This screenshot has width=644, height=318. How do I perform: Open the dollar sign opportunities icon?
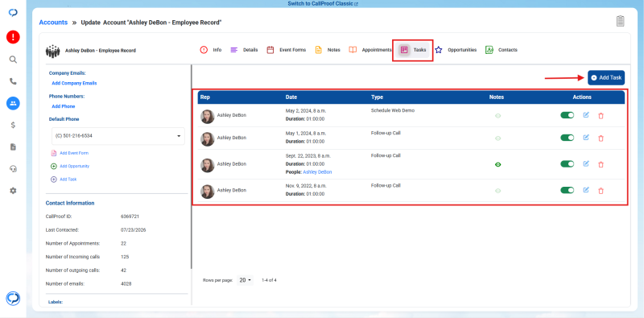pyautogui.click(x=13, y=126)
